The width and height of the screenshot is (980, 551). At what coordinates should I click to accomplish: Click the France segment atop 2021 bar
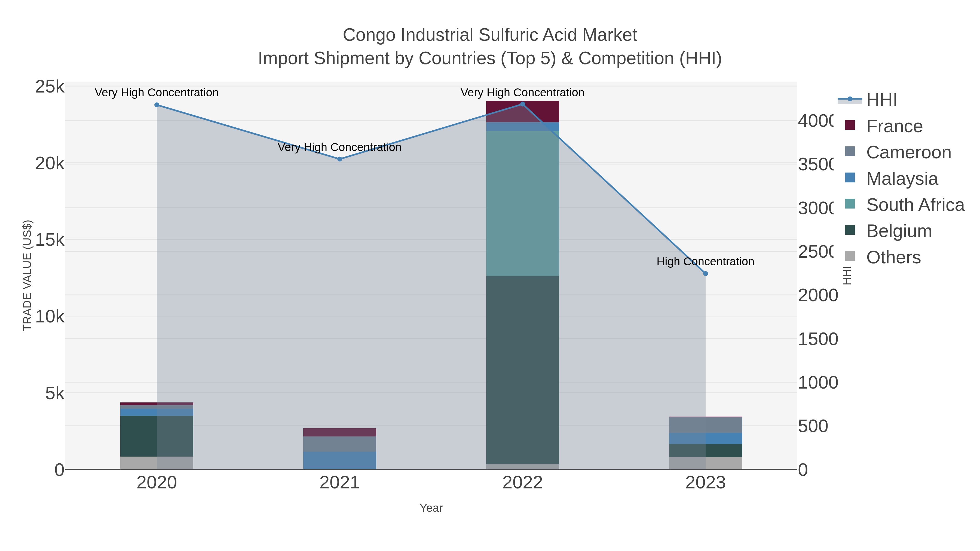340,432
